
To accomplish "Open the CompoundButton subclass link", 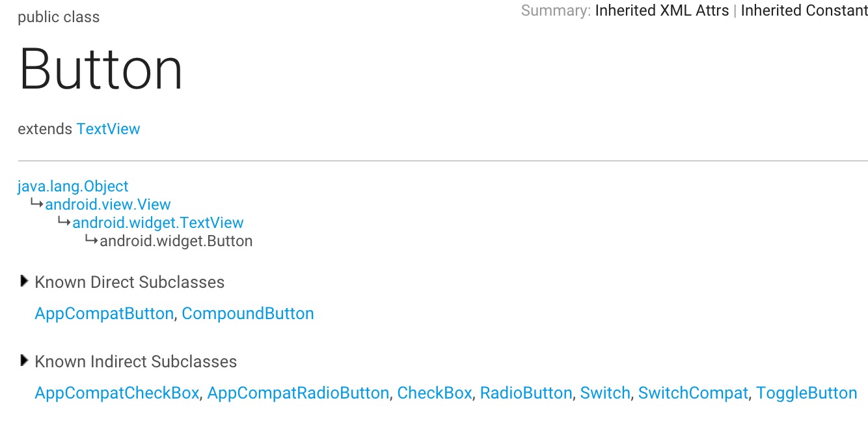I will [248, 313].
